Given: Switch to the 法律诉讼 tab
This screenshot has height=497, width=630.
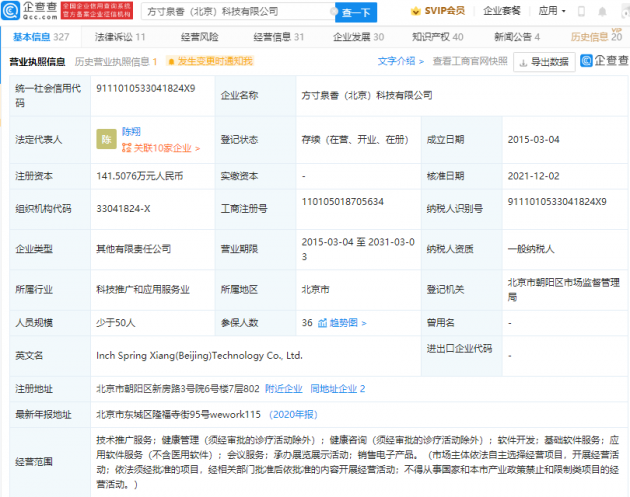Looking at the screenshot, I should click(x=120, y=37).
